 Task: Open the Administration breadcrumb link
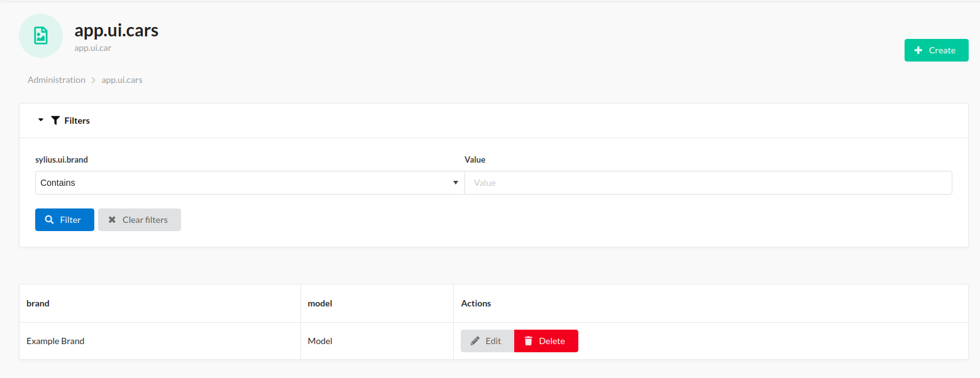57,80
